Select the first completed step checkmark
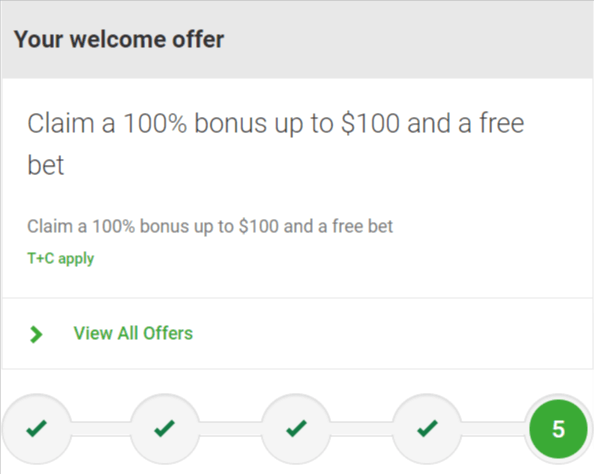594x474 pixels. [36, 429]
